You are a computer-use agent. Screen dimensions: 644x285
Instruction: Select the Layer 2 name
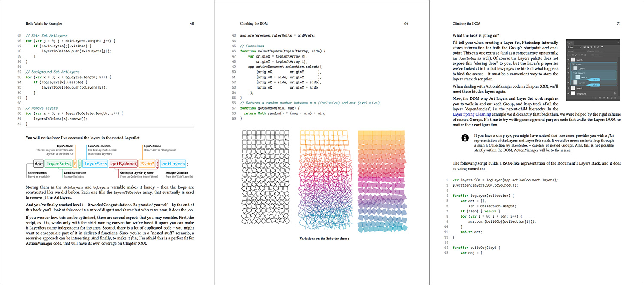pyautogui.click(x=582, y=83)
